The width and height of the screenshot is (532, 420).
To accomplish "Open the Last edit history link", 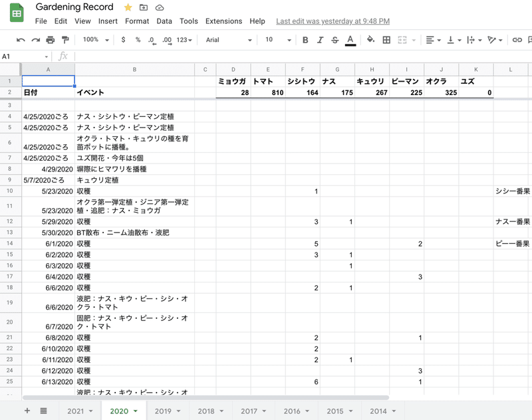I will (333, 21).
